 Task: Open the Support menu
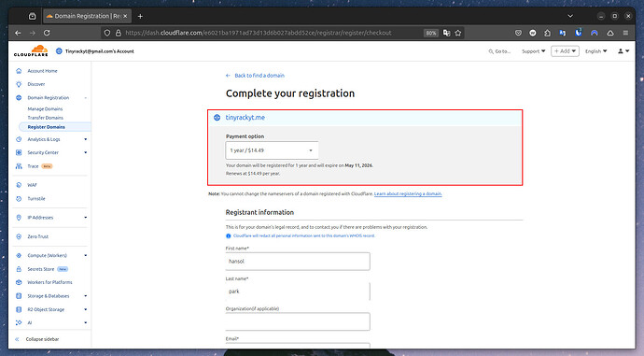(533, 51)
